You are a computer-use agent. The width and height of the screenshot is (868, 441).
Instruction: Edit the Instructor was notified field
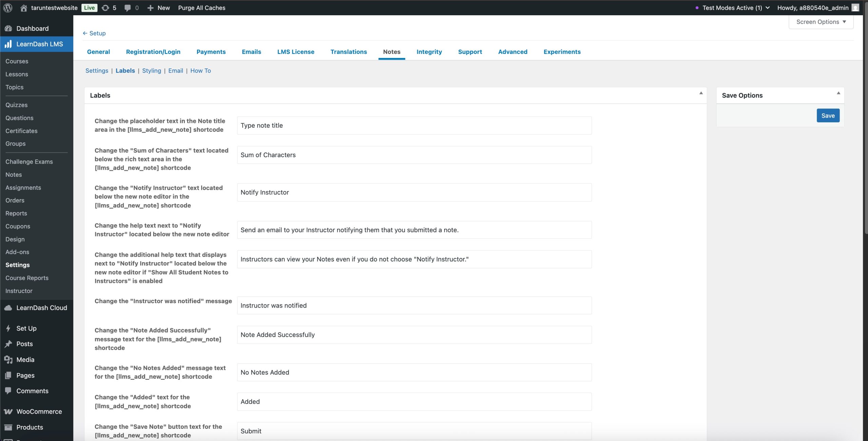[x=414, y=306]
